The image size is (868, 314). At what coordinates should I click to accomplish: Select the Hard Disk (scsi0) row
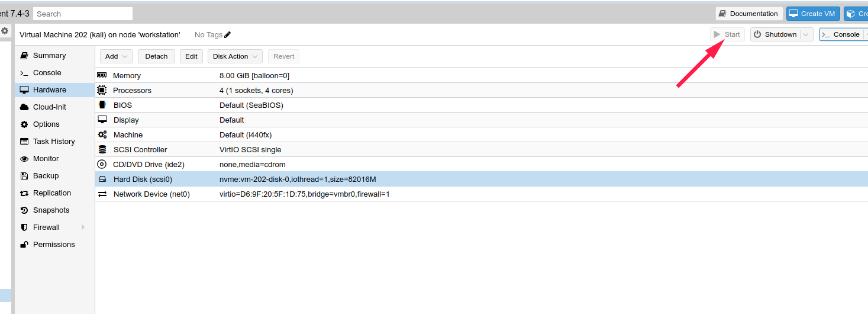click(x=143, y=179)
